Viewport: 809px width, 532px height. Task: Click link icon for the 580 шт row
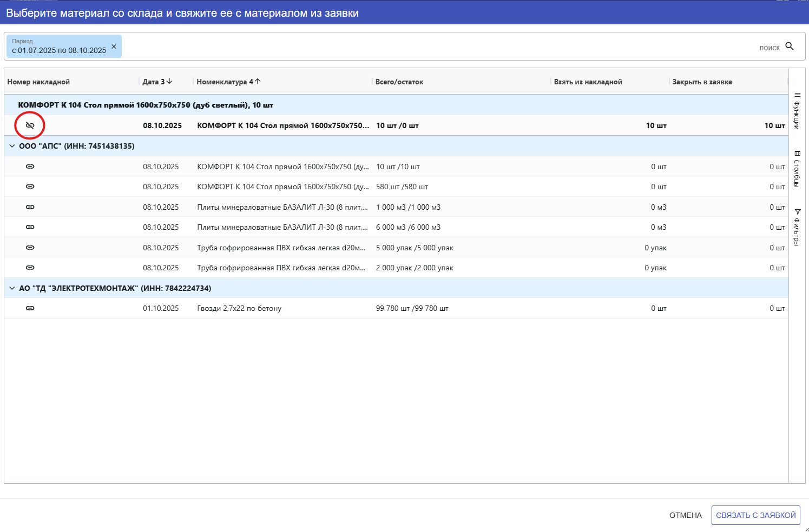[x=30, y=187]
